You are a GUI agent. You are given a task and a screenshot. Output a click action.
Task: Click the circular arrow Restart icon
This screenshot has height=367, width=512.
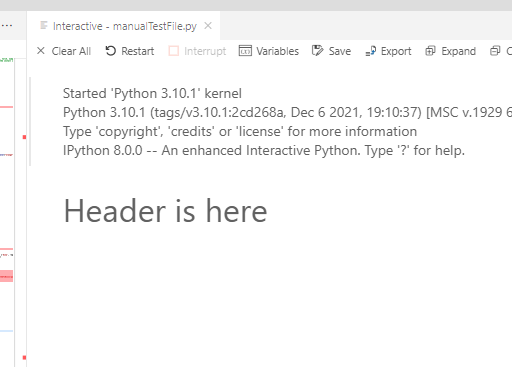[x=110, y=51]
